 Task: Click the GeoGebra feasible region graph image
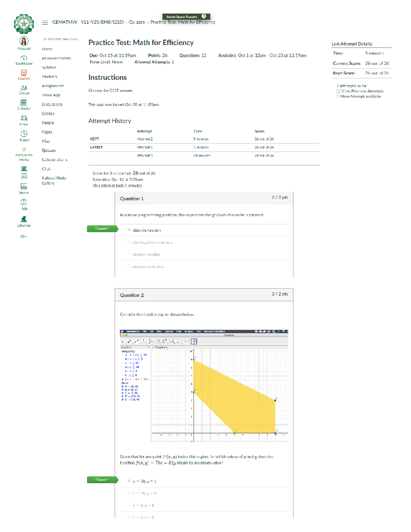204,386
